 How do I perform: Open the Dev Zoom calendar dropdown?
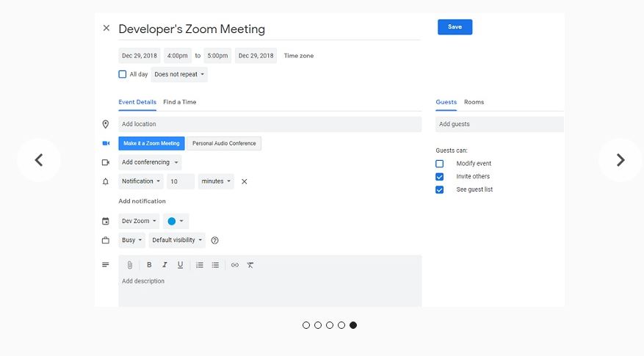139,221
